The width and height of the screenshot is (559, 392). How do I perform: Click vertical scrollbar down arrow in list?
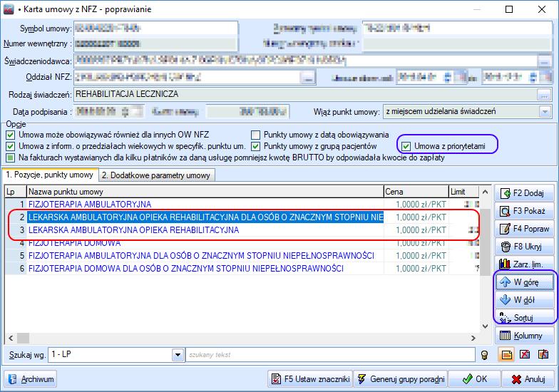pyautogui.click(x=485, y=326)
